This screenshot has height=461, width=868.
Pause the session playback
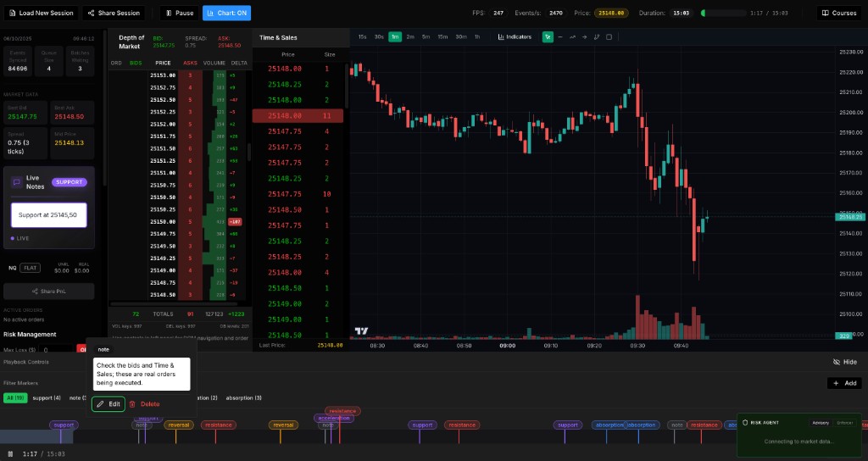(180, 13)
